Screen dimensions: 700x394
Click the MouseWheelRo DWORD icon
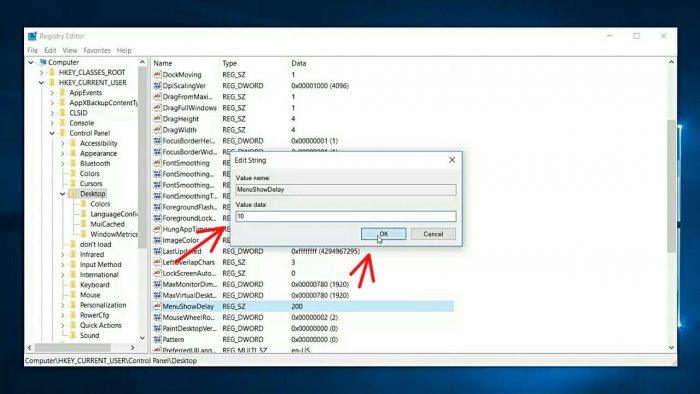point(157,317)
